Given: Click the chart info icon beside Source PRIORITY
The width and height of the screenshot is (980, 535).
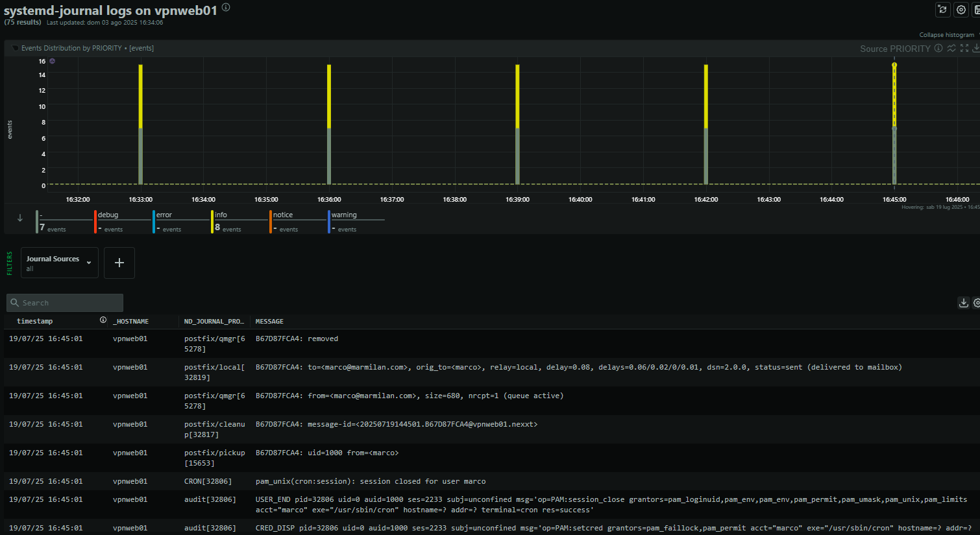Looking at the screenshot, I should coord(938,48).
